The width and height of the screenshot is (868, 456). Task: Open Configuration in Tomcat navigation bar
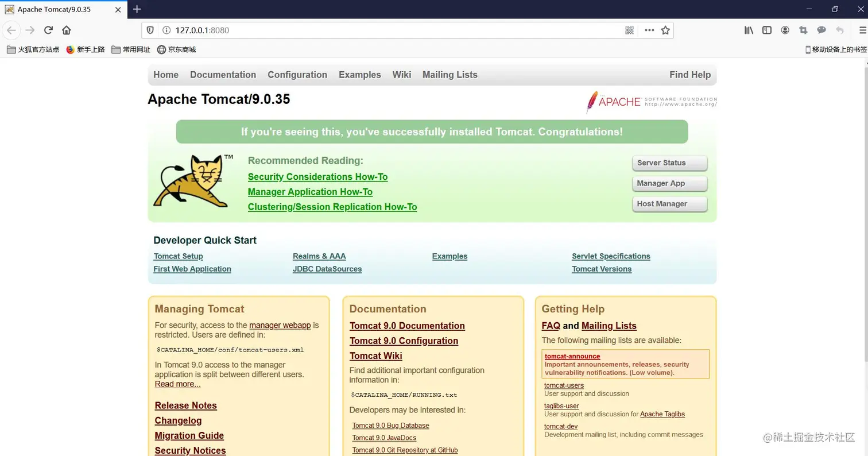[x=297, y=75]
